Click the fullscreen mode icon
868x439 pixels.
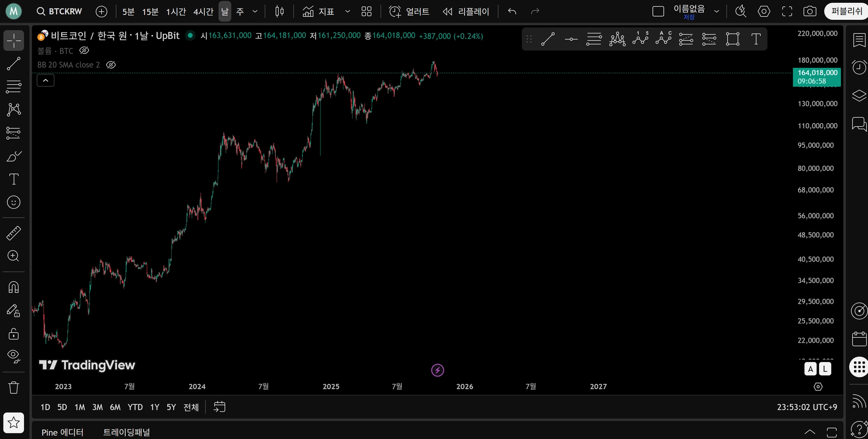pyautogui.click(x=787, y=11)
